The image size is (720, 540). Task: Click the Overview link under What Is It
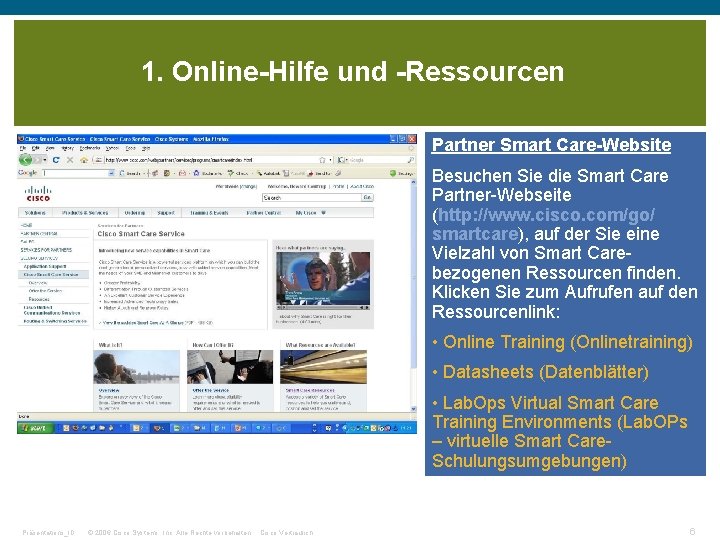109,390
